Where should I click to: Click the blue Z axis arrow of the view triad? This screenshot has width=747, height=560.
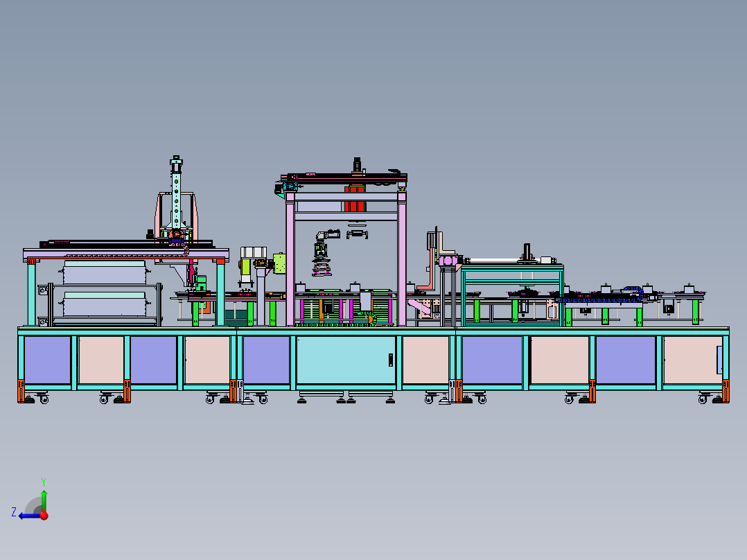tap(28, 516)
